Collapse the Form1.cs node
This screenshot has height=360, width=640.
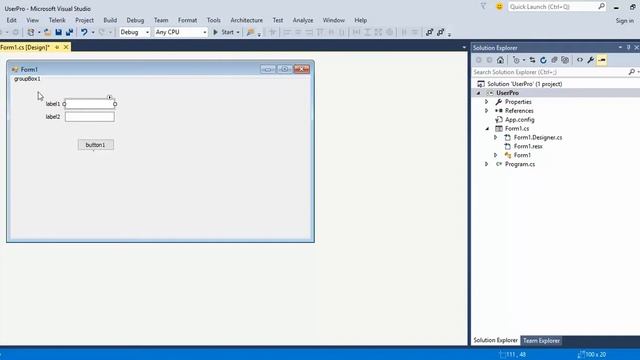[487, 129]
